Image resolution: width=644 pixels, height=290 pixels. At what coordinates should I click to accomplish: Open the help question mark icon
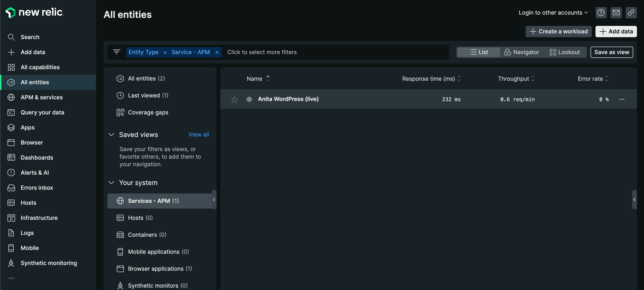pos(601,12)
